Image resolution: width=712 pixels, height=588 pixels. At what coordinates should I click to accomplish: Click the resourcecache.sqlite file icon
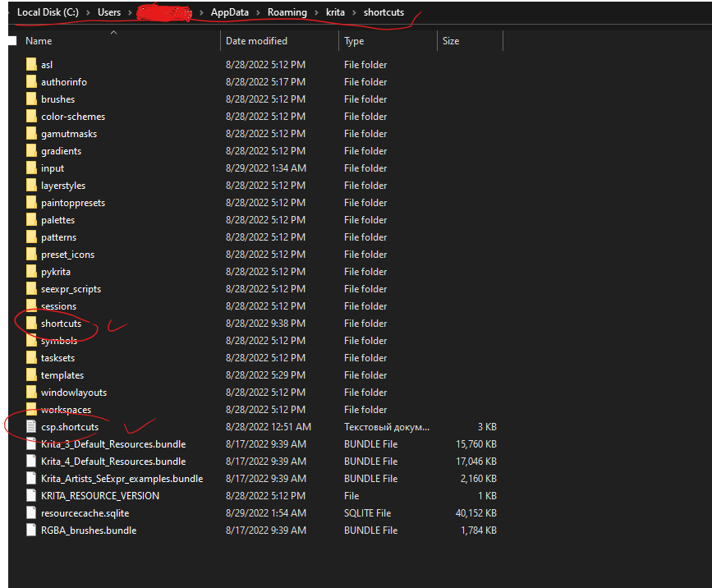[x=31, y=513]
